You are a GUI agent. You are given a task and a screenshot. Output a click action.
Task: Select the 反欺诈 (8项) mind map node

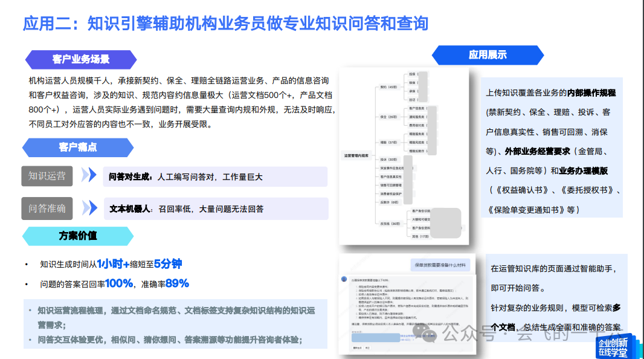390,202
